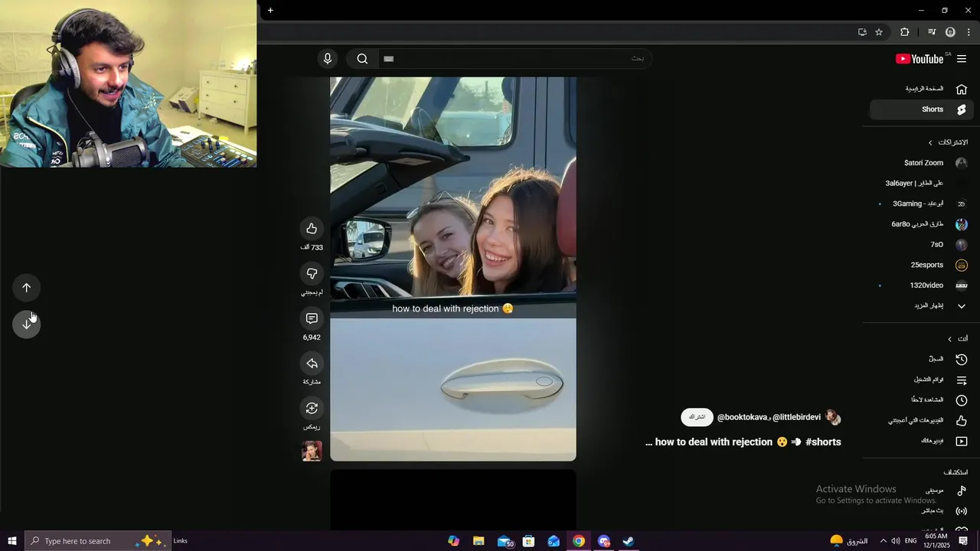The height and width of the screenshot is (551, 980).
Task: Open the Chrome three-dot menu
Action: click(x=969, y=32)
